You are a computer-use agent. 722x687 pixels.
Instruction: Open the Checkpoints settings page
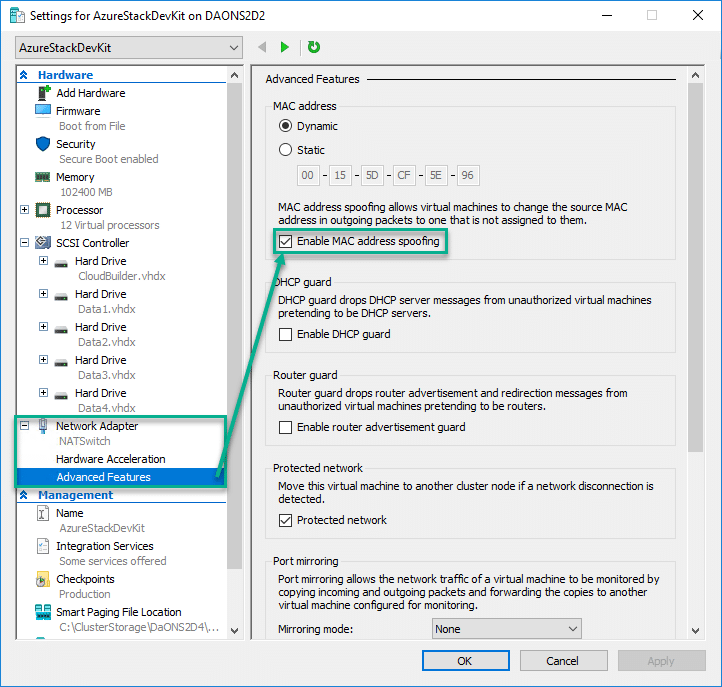[85, 579]
